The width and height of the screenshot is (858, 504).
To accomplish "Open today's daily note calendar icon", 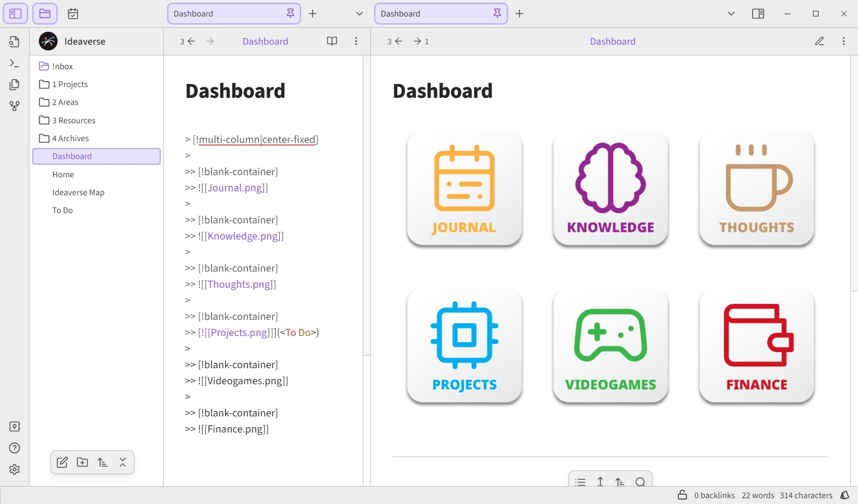I will (x=73, y=13).
